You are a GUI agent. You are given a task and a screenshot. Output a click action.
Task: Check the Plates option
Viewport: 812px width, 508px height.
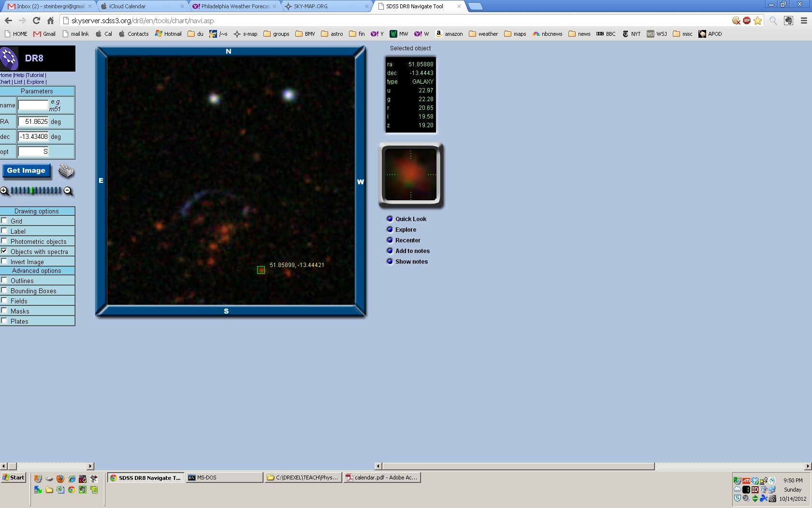(x=4, y=321)
